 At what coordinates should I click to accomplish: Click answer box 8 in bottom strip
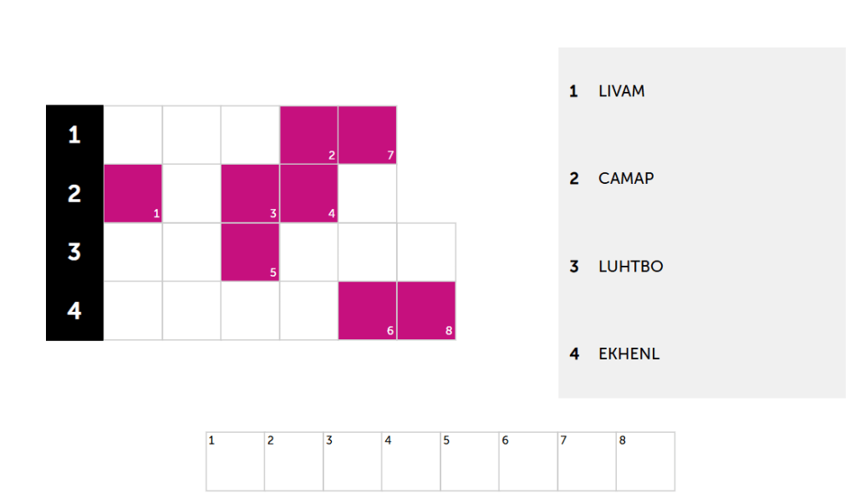coord(645,461)
